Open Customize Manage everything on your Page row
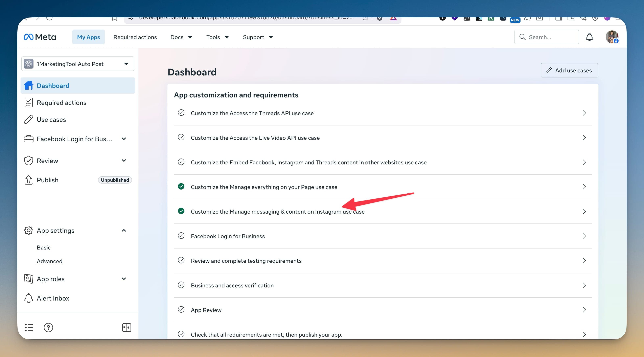This screenshot has width=644, height=357. (x=383, y=187)
